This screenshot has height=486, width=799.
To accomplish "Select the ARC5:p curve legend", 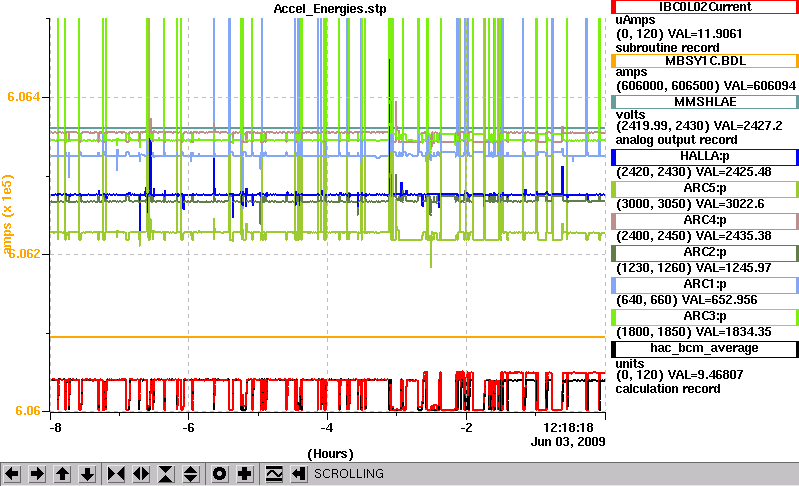I will [705, 189].
